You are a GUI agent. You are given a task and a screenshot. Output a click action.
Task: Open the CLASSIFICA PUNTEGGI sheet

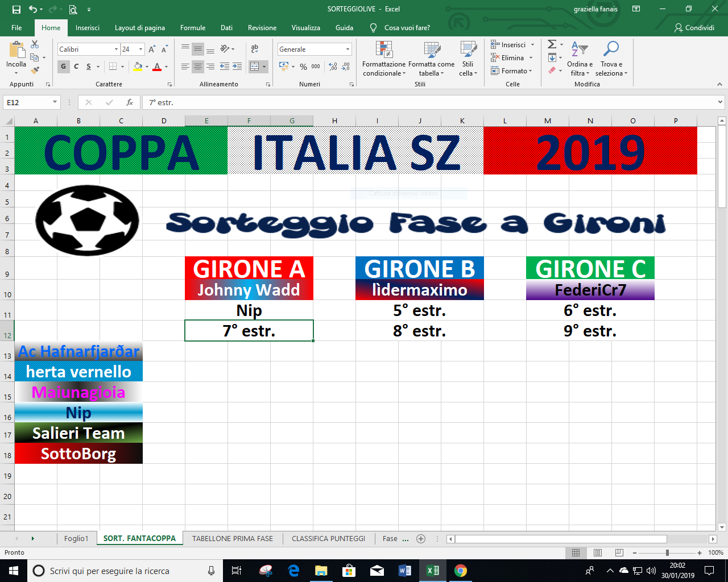tap(329, 538)
